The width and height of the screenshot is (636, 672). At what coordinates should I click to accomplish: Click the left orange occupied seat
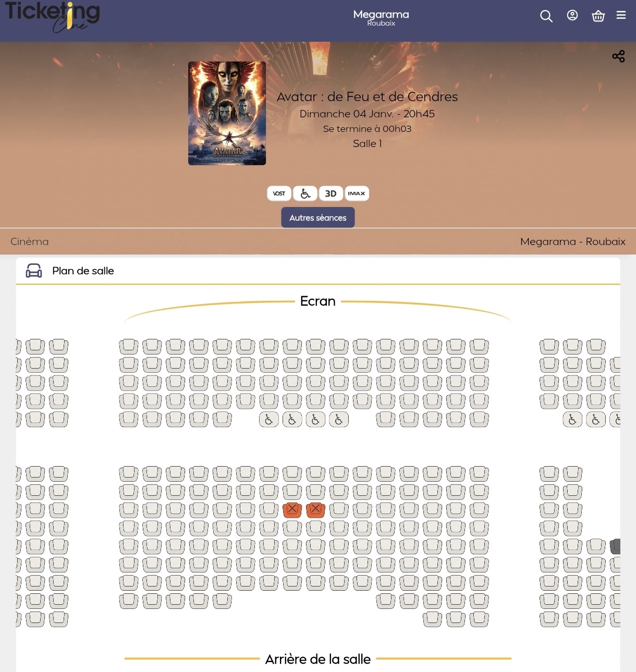292,509
